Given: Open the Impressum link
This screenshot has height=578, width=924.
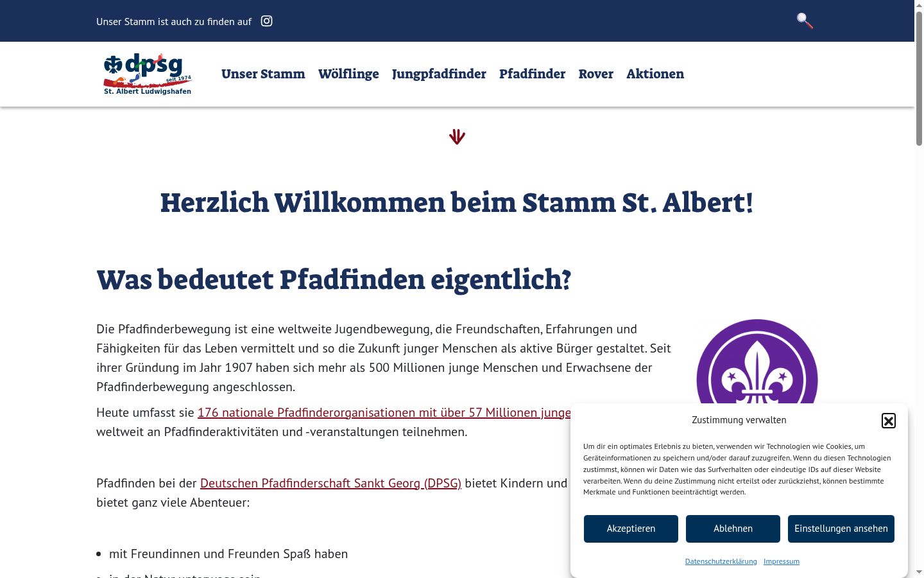Looking at the screenshot, I should click(x=782, y=561).
